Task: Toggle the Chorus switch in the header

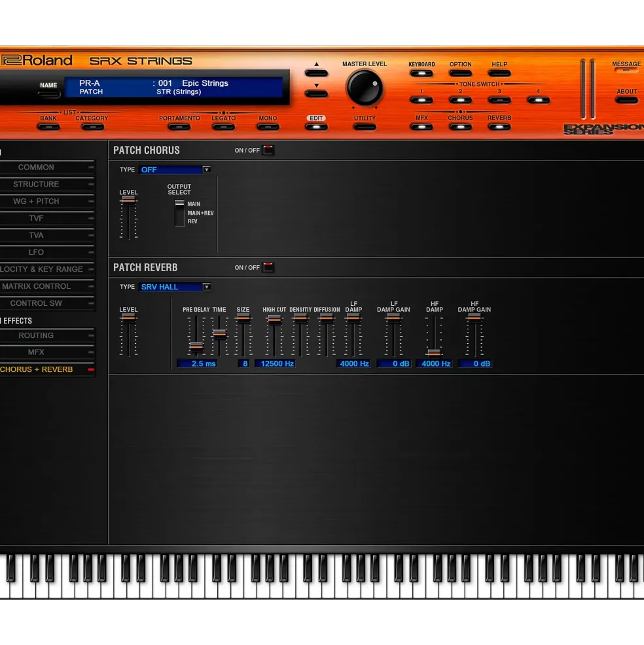Action: [460, 126]
